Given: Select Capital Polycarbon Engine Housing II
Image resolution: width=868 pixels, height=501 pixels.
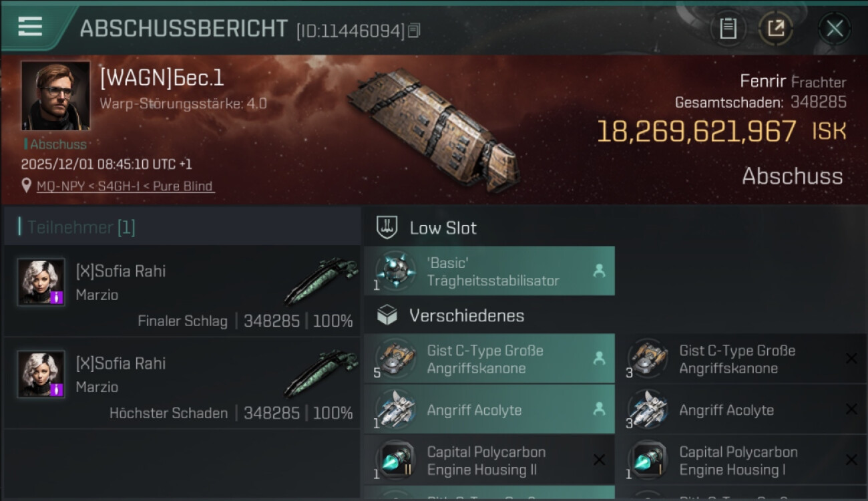Looking at the screenshot, I should 487,461.
